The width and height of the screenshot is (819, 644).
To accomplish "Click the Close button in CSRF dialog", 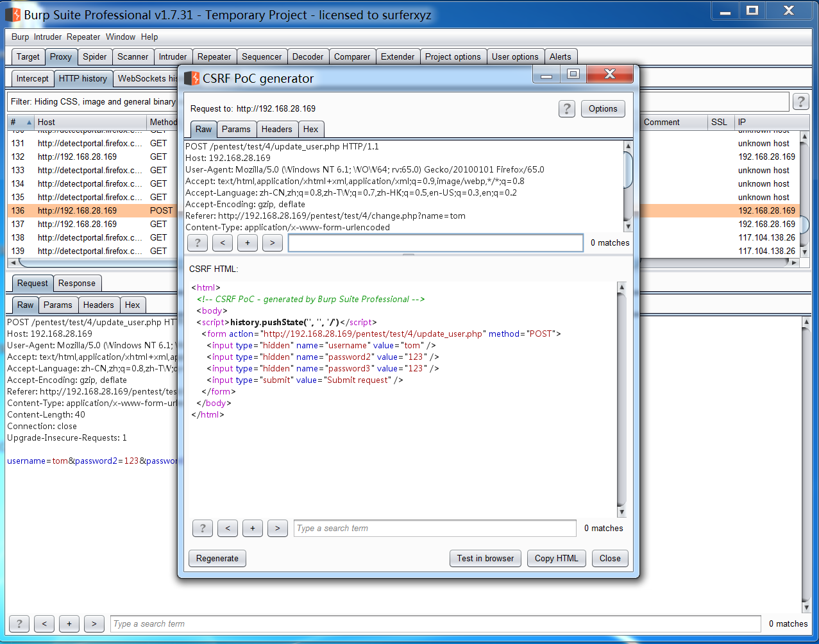I will (610, 558).
